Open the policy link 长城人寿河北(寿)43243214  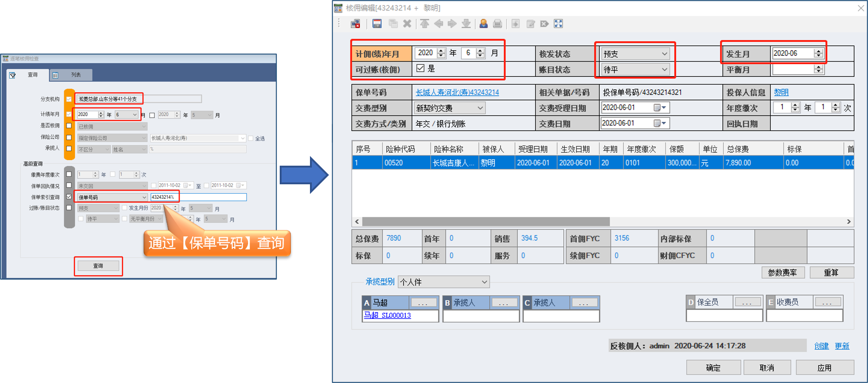[457, 93]
